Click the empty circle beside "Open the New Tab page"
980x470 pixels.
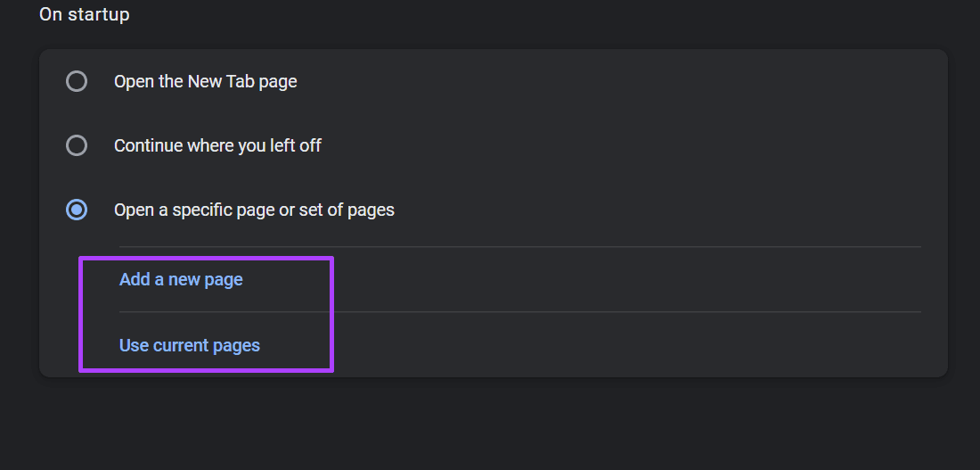(x=77, y=81)
